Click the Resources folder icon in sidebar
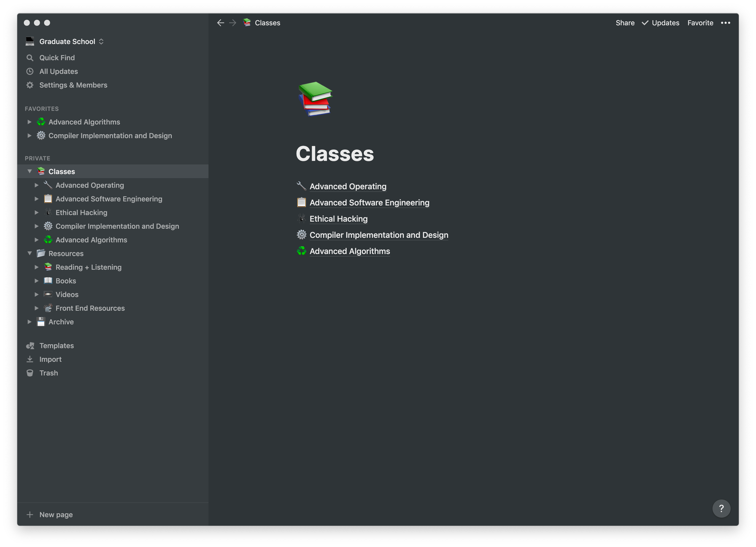Viewport: 756px width, 547px height. point(40,253)
